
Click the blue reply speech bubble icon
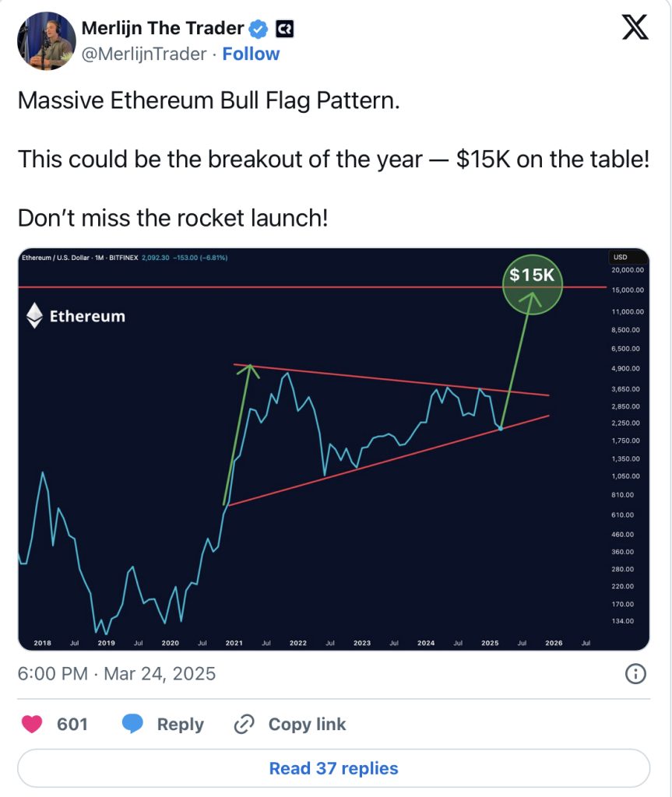[x=132, y=724]
